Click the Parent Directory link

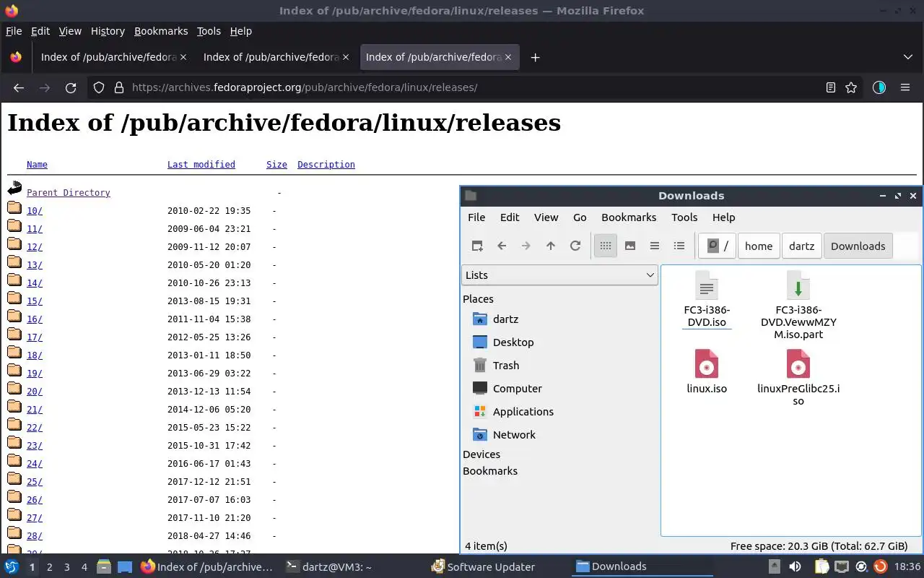pos(69,193)
